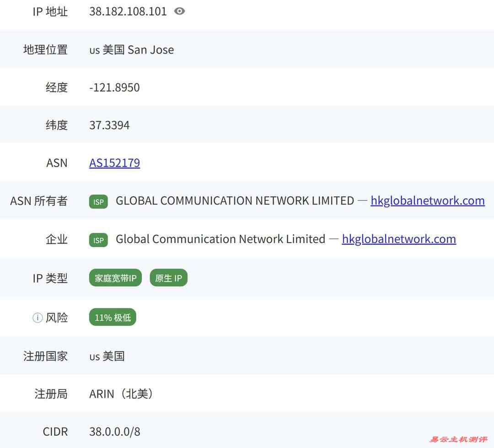Open hkglobalnetwork.com in the 企业 row
This screenshot has height=448, width=494.
pyautogui.click(x=398, y=239)
